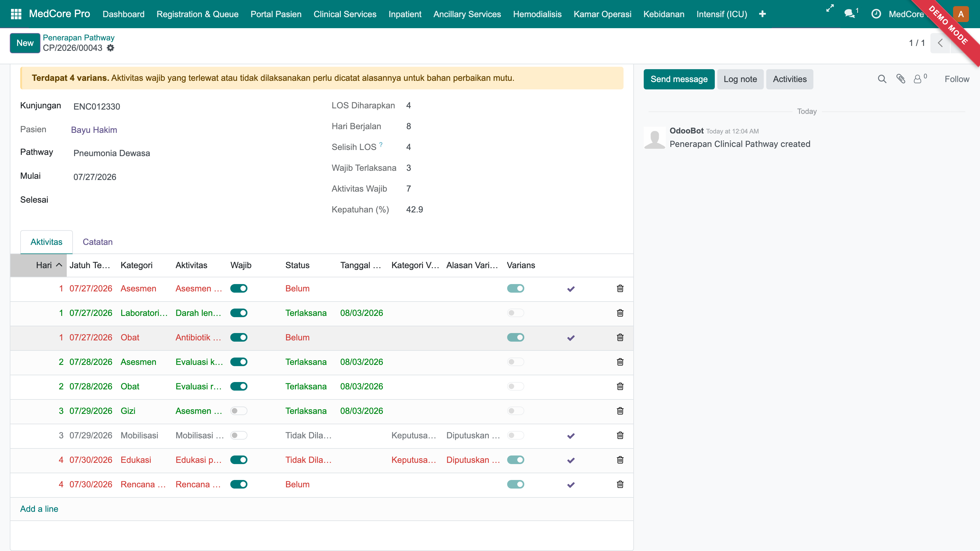Open the Hemodialisis menu
This screenshot has height=551, width=980.
(537, 14)
